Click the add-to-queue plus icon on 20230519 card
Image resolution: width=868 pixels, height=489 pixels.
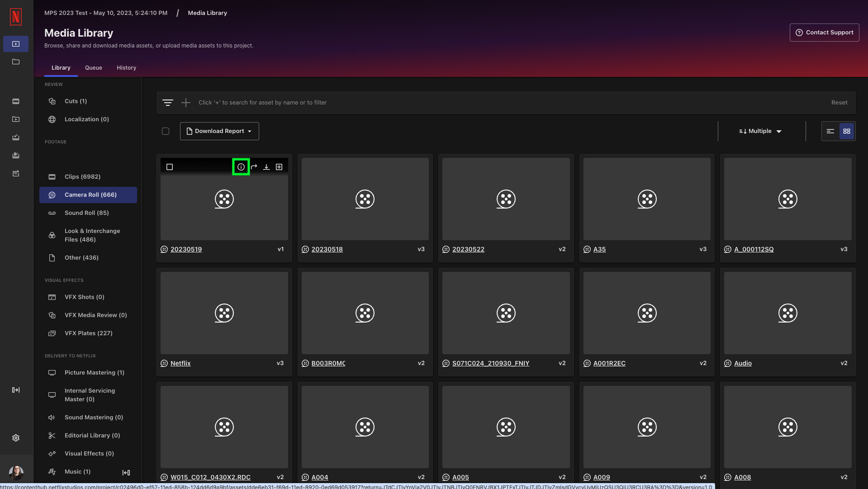pyautogui.click(x=279, y=167)
